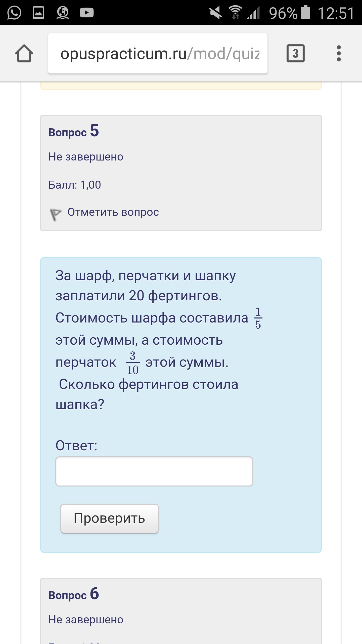Open the tab switcher showing 3 tabs
Viewport: 362px width, 644px height.
(295, 53)
